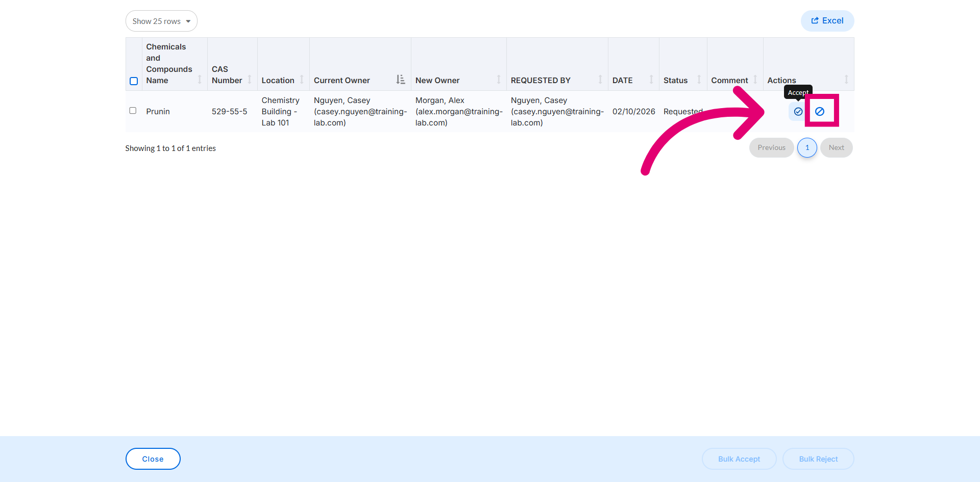
Task: Click the Prunin chemical name cell
Action: [175, 111]
